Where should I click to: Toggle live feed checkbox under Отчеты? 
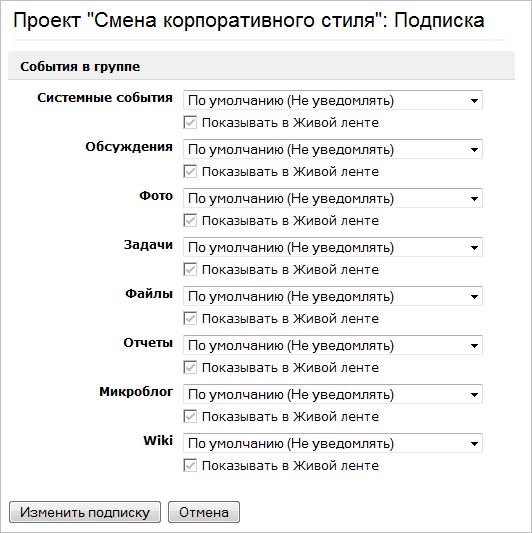click(190, 367)
